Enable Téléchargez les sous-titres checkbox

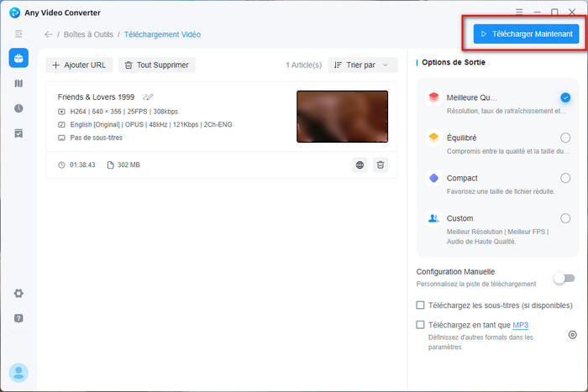(421, 305)
